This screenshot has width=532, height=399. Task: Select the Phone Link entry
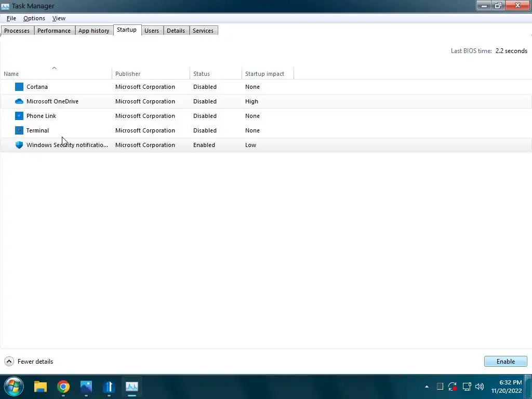click(x=42, y=116)
